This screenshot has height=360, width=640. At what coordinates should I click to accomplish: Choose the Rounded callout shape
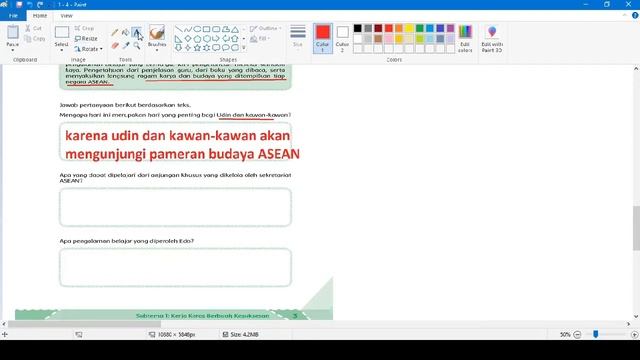(x=216, y=48)
